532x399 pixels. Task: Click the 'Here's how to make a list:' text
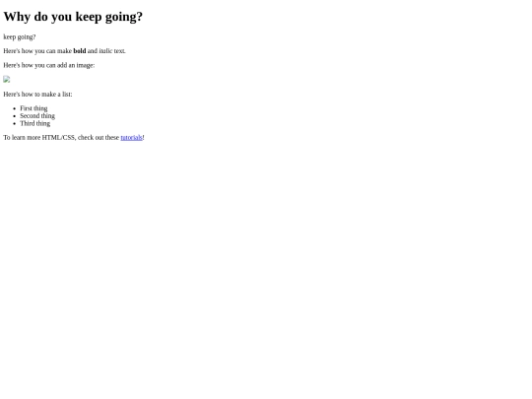[x=37, y=95]
